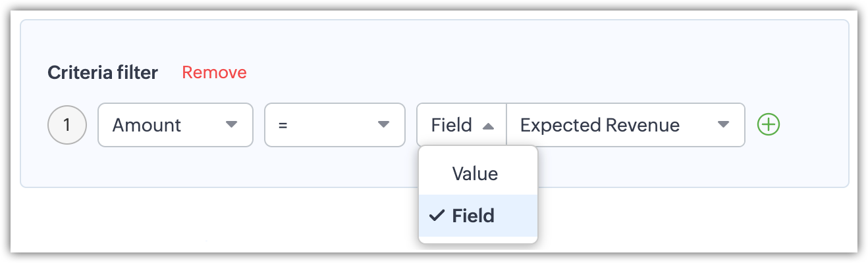Screen dimensions: 868x263
Task: Click the = symbol in operator box
Action: coord(283,125)
